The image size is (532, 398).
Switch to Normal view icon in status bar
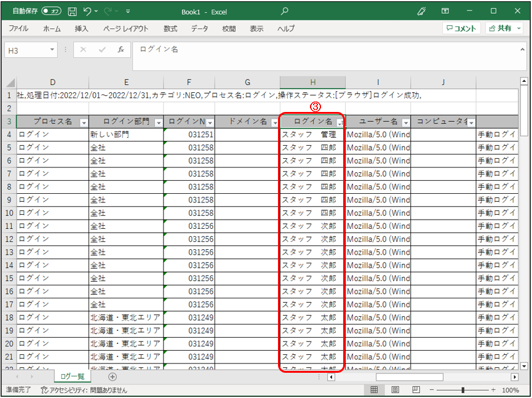tap(374, 389)
